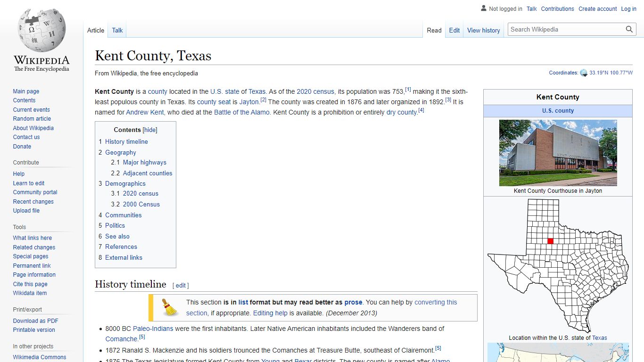The width and height of the screenshot is (644, 362).
Task: Open What links here
Action: point(32,238)
